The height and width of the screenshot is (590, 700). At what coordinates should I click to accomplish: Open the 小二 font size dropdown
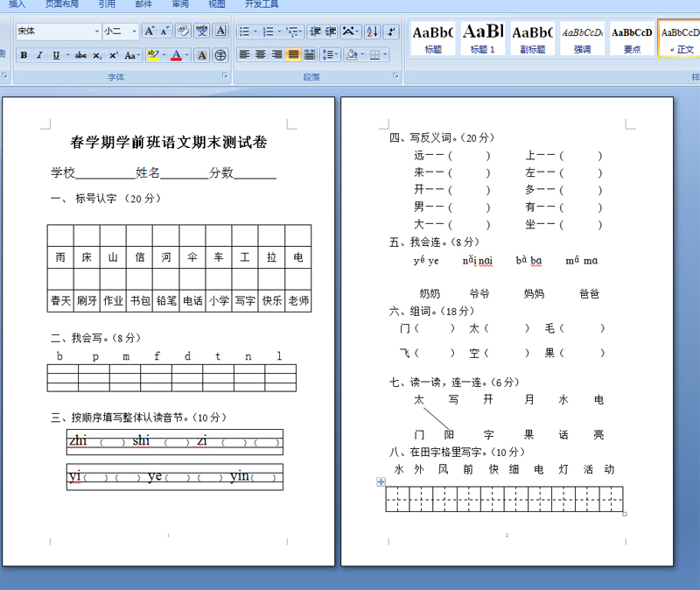point(134,32)
